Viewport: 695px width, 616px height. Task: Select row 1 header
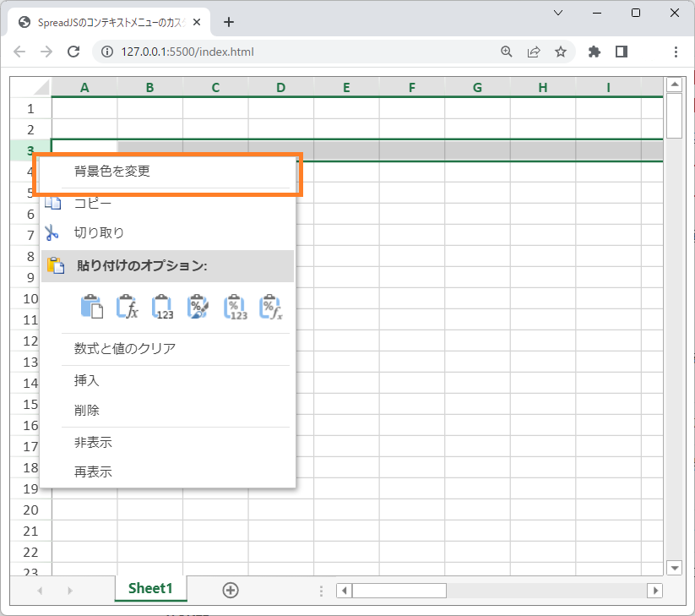click(30, 109)
